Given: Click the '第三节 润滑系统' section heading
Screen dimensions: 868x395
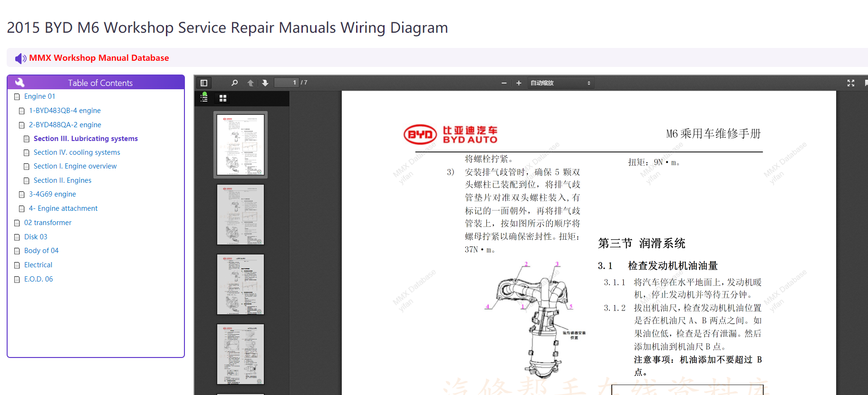Looking at the screenshot, I should click(642, 244).
